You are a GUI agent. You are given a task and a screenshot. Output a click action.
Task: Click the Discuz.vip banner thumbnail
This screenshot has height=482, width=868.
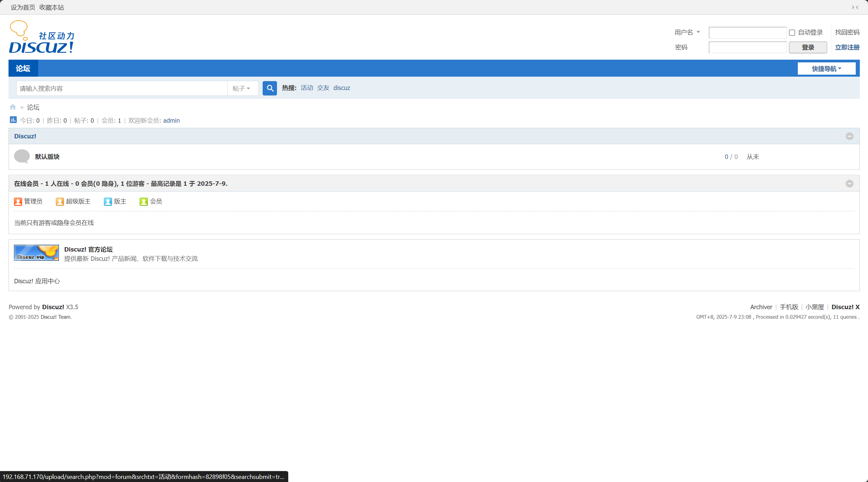tap(36, 253)
